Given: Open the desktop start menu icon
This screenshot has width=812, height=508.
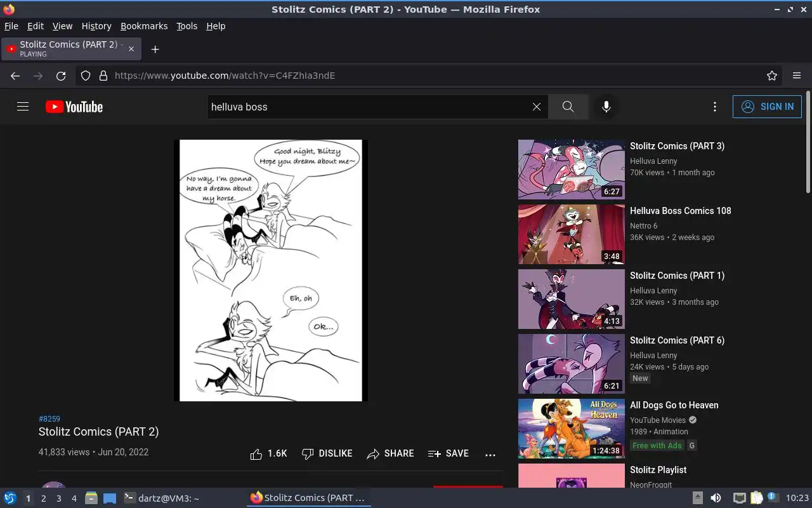Looking at the screenshot, I should [x=10, y=498].
